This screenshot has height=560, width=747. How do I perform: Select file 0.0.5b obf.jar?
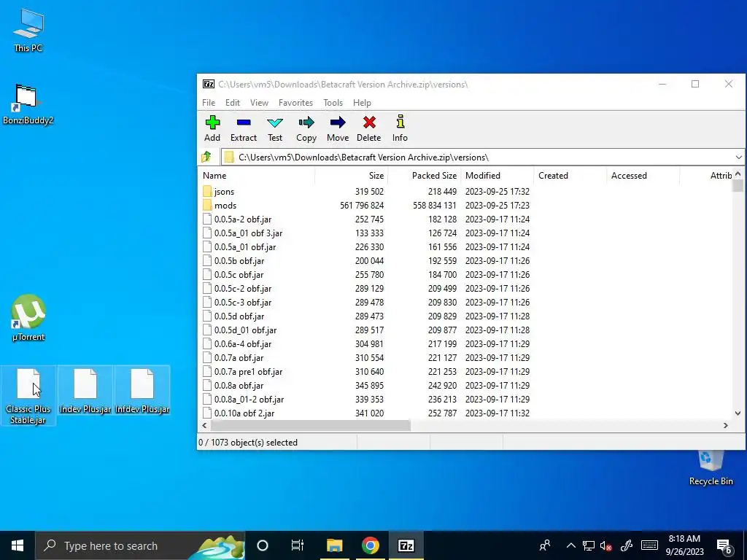click(x=239, y=260)
